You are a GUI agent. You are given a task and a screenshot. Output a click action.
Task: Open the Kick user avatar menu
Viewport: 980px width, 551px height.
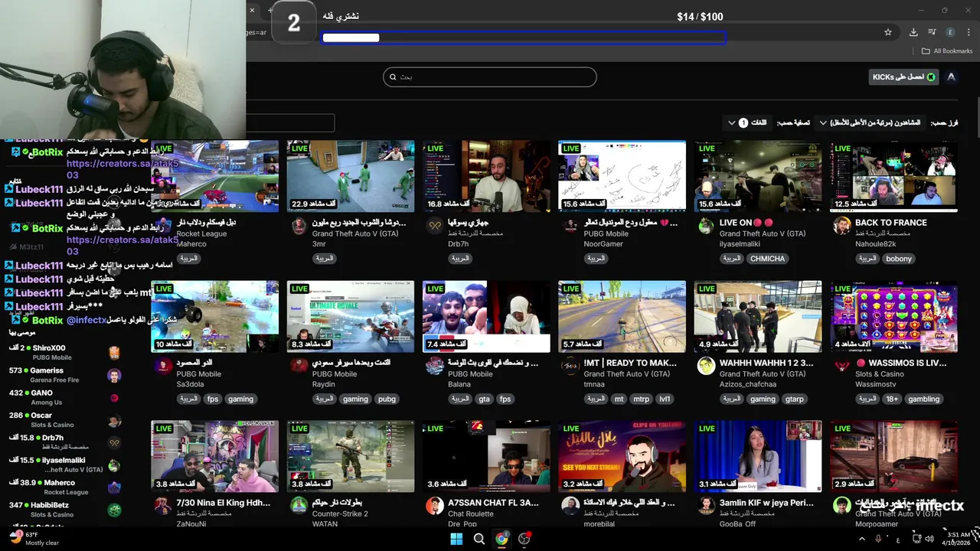[951, 77]
